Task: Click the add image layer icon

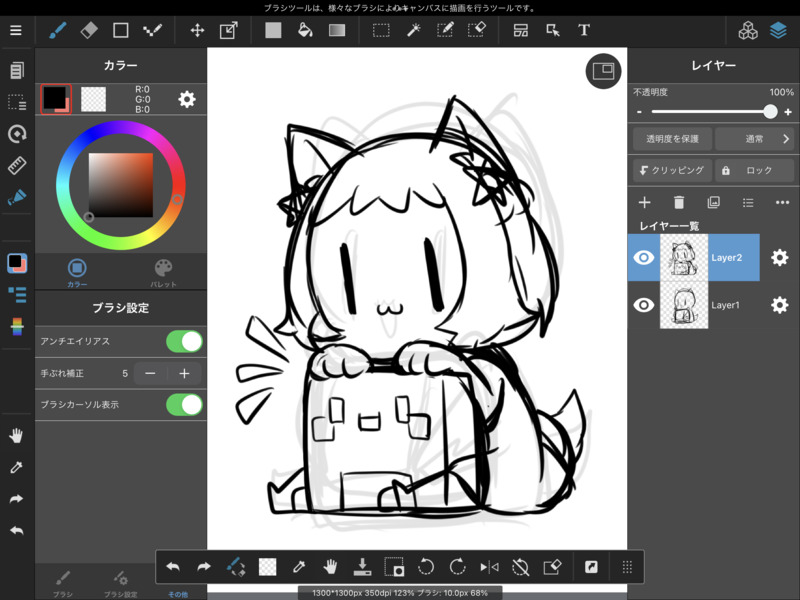Action: [713, 203]
